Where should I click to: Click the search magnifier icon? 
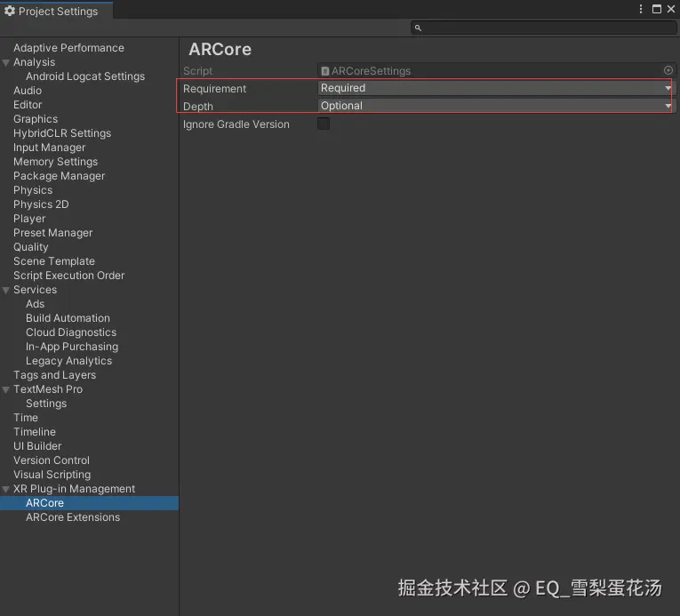pyautogui.click(x=418, y=28)
